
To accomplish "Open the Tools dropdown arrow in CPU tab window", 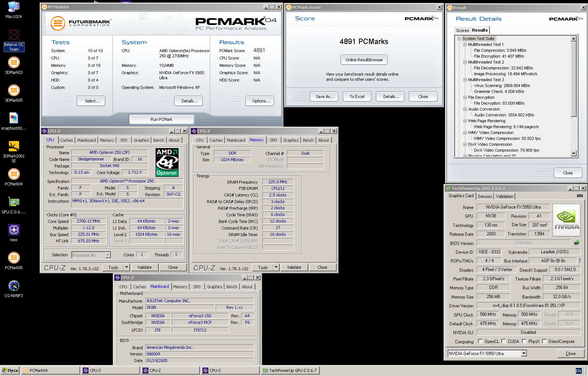I will 127,267.
